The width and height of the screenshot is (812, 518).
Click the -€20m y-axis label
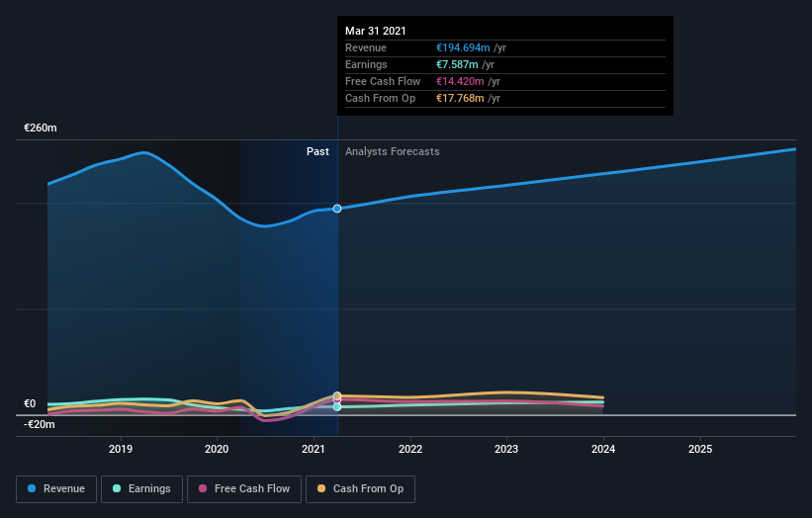pyautogui.click(x=40, y=424)
